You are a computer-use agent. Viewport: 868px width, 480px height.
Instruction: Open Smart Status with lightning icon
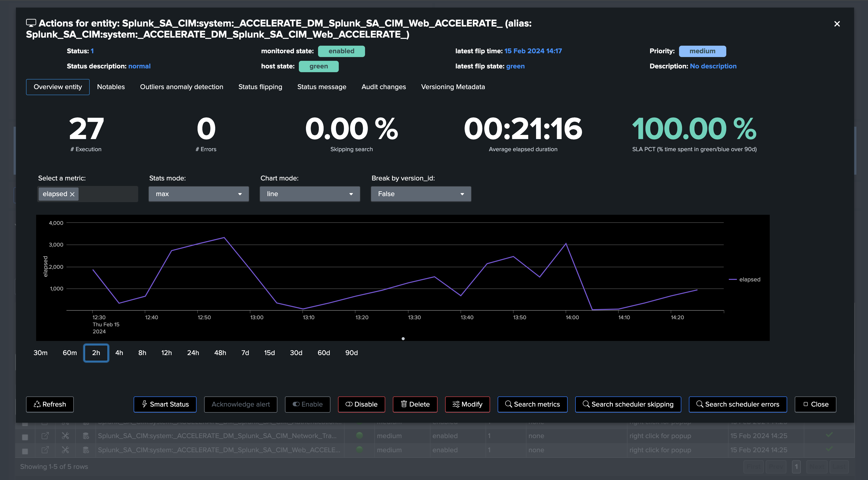coord(165,404)
